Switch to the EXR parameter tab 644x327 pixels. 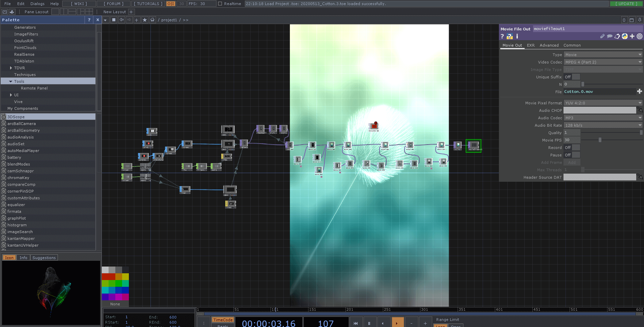[531, 45]
